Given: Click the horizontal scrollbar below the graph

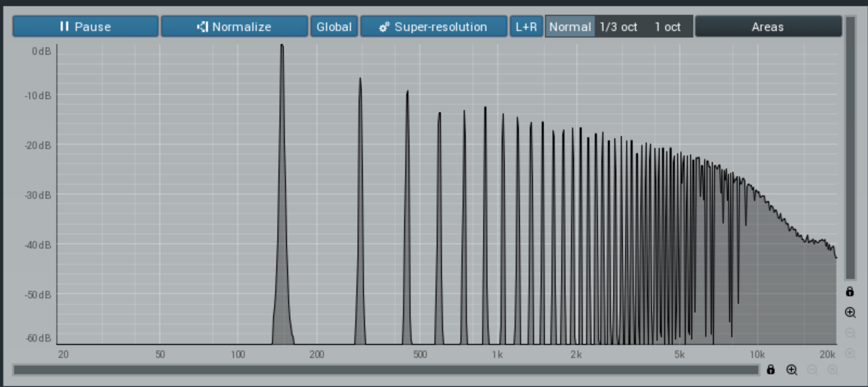Looking at the screenshot, I should pyautogui.click(x=386, y=370).
